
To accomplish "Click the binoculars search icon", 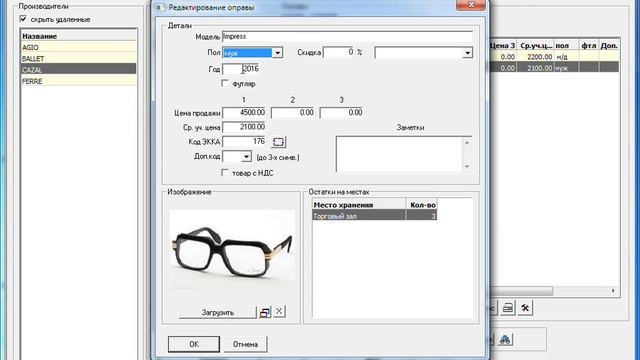I will (x=505, y=339).
